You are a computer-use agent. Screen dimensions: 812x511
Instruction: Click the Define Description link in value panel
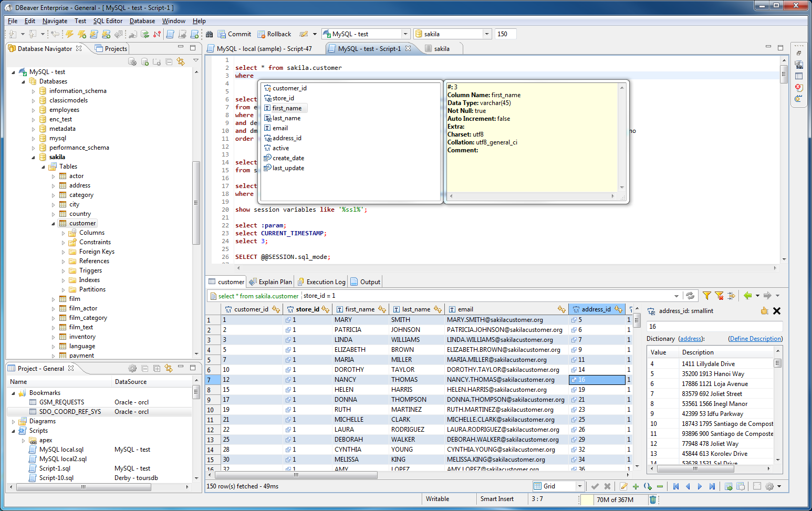755,339
